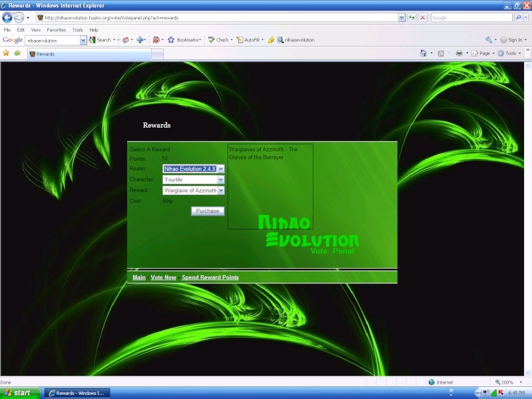Open a new blank tab button
Screen dimensions: 532x399
158,54
